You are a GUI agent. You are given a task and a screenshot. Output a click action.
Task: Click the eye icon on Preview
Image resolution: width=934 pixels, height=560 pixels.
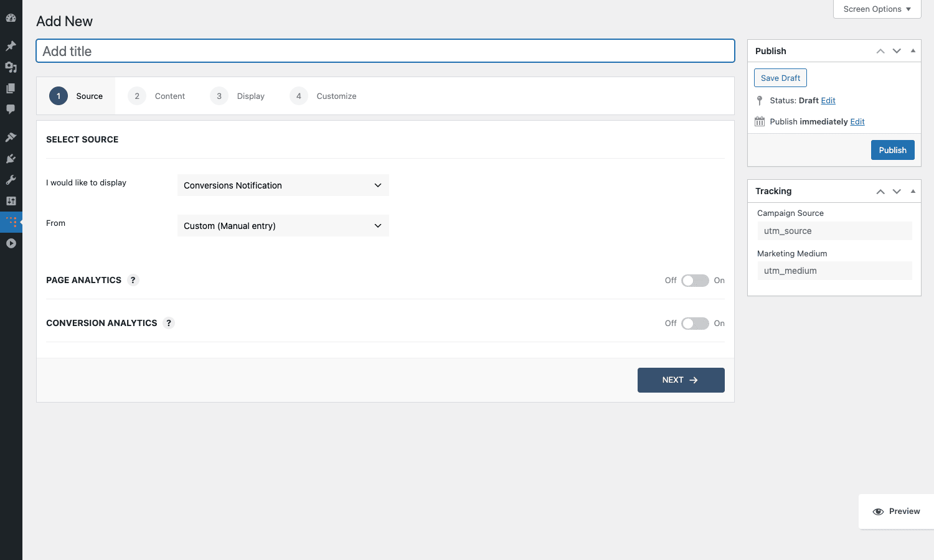click(x=878, y=511)
